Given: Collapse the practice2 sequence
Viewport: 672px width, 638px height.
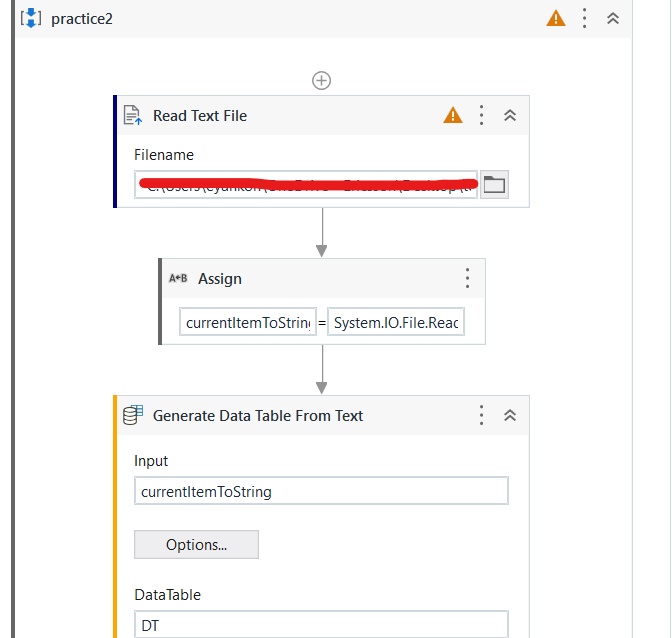Looking at the screenshot, I should 613,18.
